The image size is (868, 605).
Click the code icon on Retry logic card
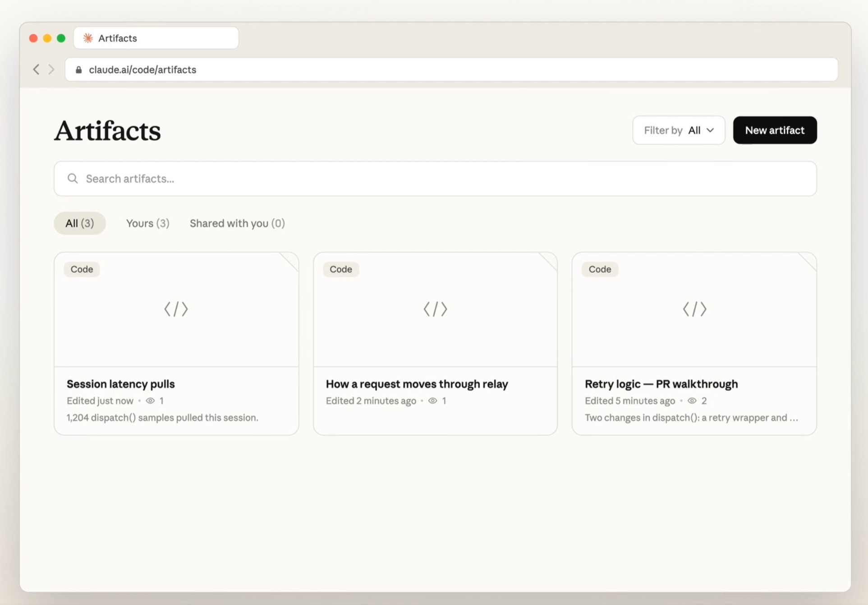pos(694,309)
